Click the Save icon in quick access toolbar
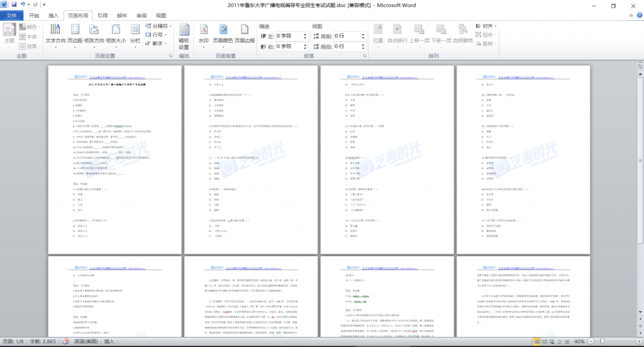Screen dimensions: 644x347 [x=14, y=5]
